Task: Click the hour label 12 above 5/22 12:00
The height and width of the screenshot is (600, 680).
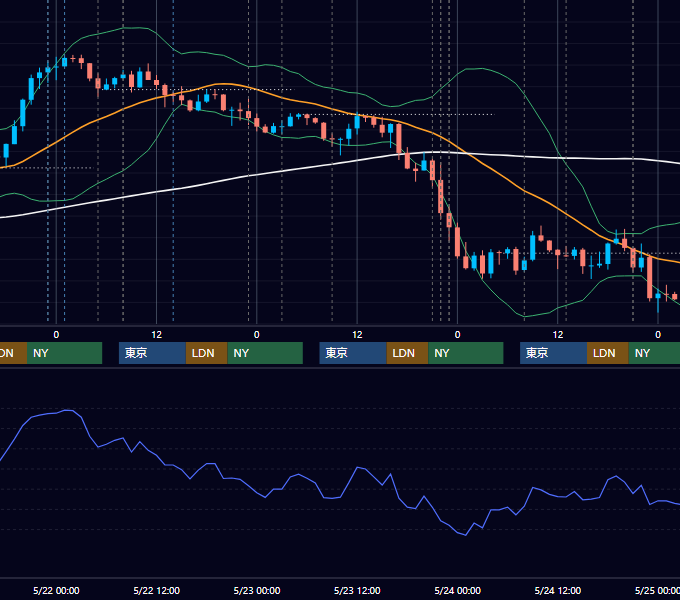Action: (x=157, y=335)
